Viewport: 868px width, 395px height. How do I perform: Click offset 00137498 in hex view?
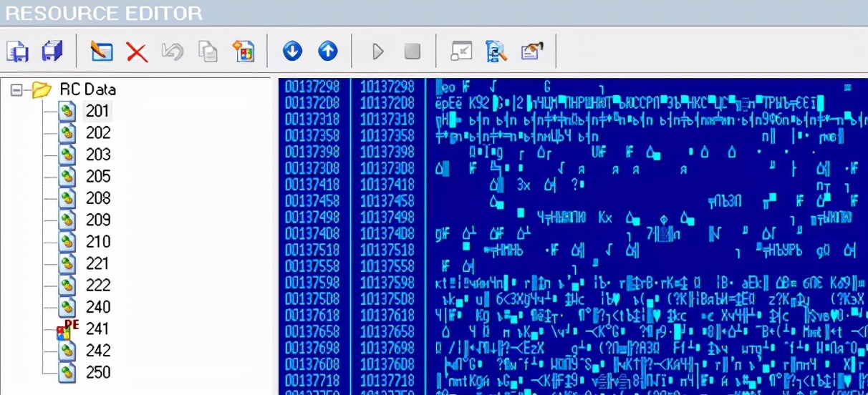[312, 218]
